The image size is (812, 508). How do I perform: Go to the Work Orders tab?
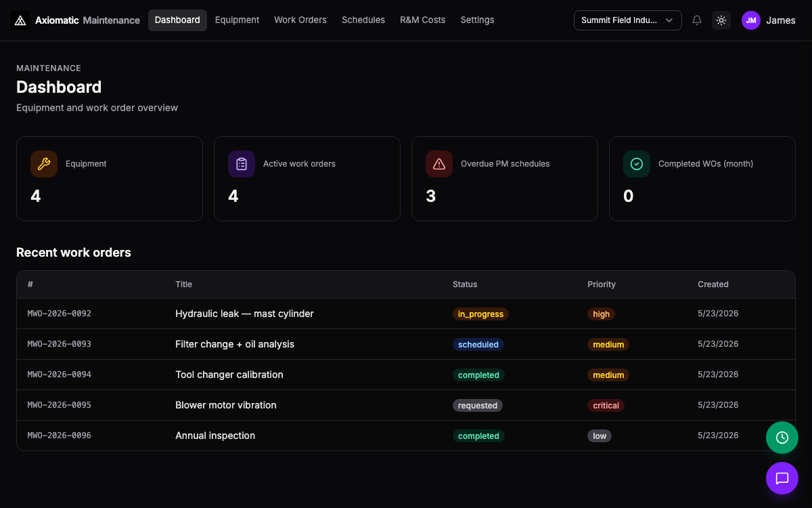[x=300, y=20]
